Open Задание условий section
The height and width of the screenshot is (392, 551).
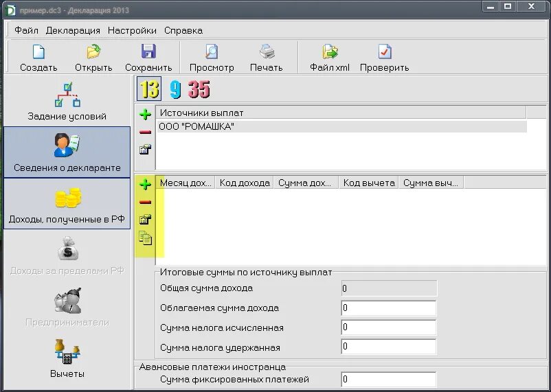coord(67,102)
